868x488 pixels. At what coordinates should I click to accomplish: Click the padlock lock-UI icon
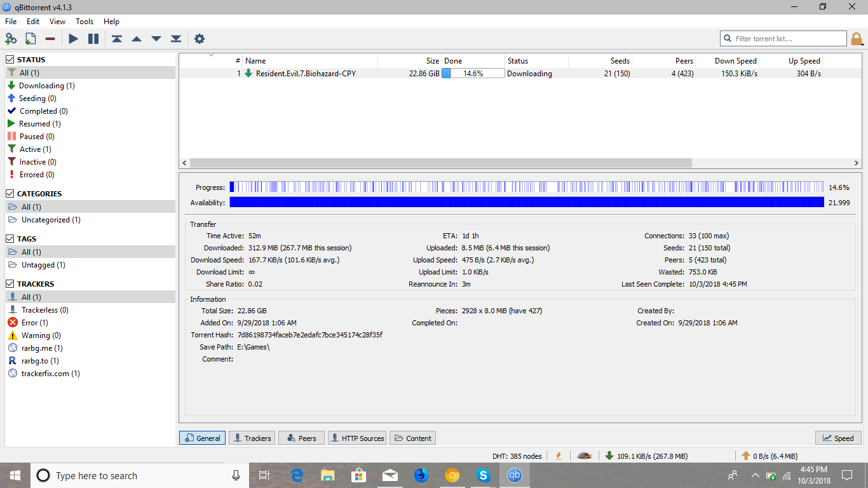(x=857, y=39)
